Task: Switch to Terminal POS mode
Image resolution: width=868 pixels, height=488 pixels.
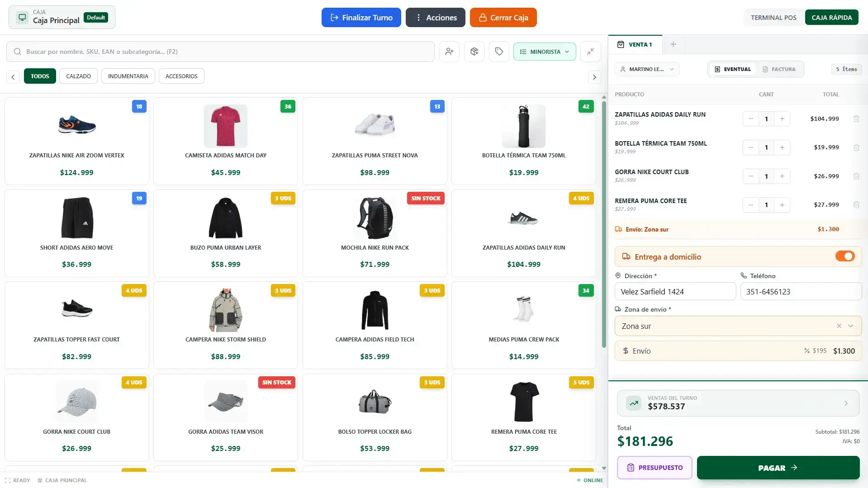Action: pyautogui.click(x=773, y=18)
